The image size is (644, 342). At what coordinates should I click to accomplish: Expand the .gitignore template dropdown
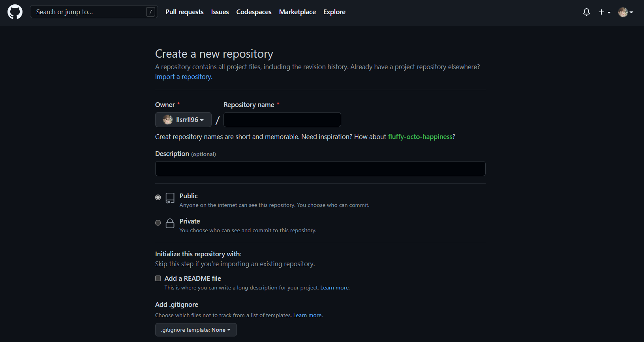coord(196,330)
